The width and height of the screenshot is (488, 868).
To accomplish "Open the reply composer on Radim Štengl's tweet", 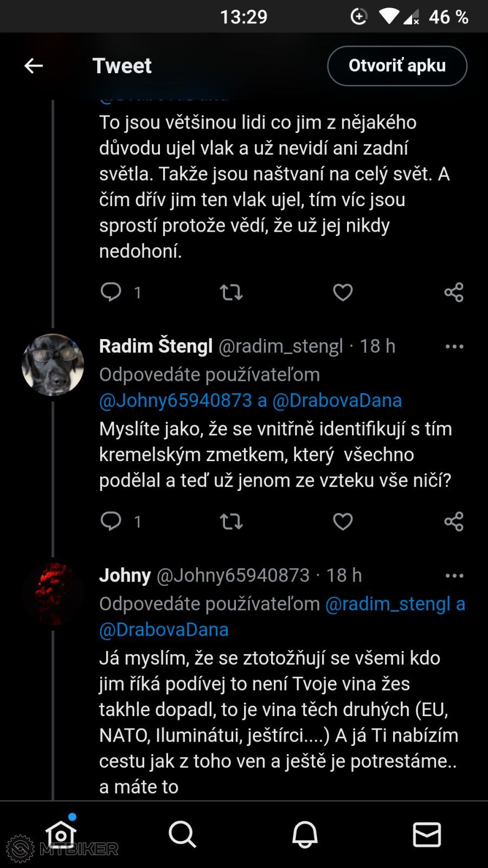I will click(112, 521).
